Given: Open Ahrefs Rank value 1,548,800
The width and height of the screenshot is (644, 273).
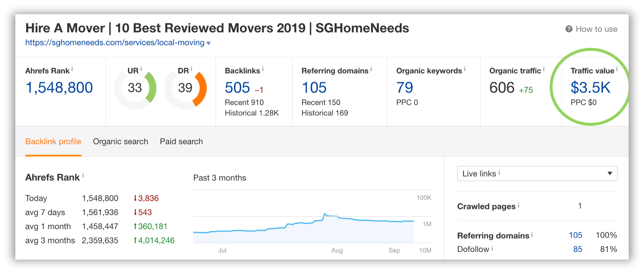Looking at the screenshot, I should point(59,88).
